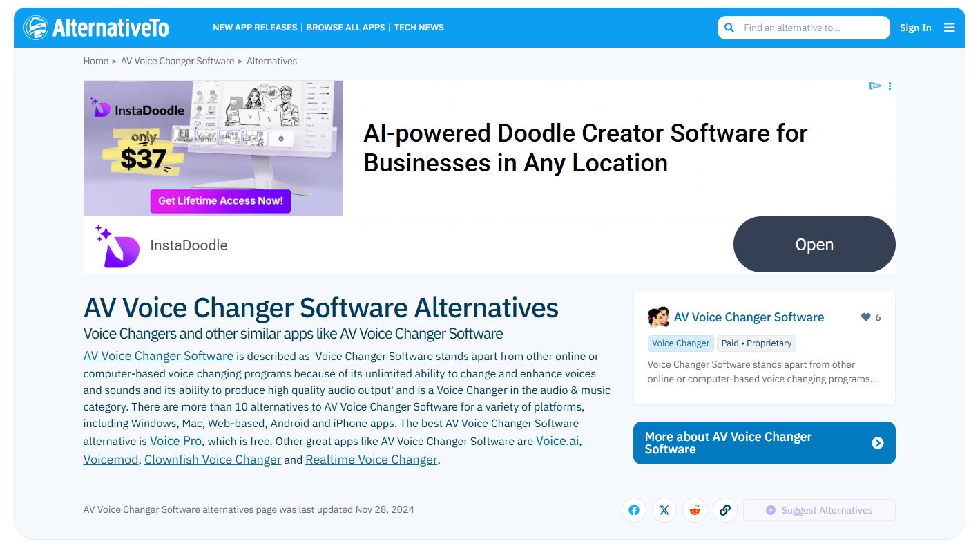Click Sign In
Viewport: 980px width, 546px height.
(x=915, y=28)
